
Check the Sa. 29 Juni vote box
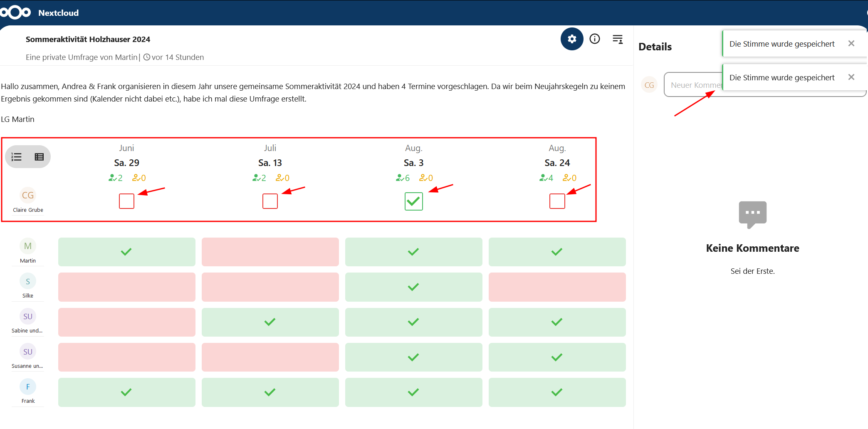click(x=126, y=201)
